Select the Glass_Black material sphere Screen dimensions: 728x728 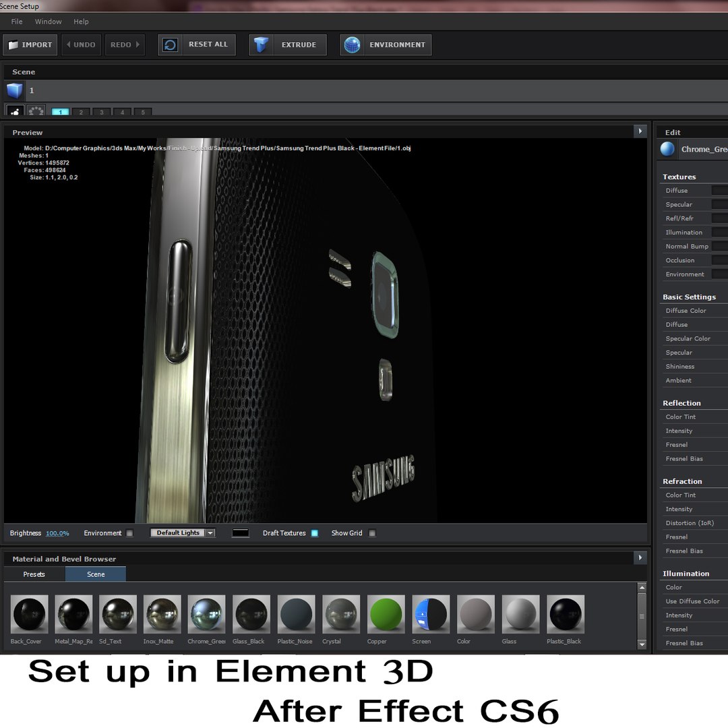pos(251,614)
